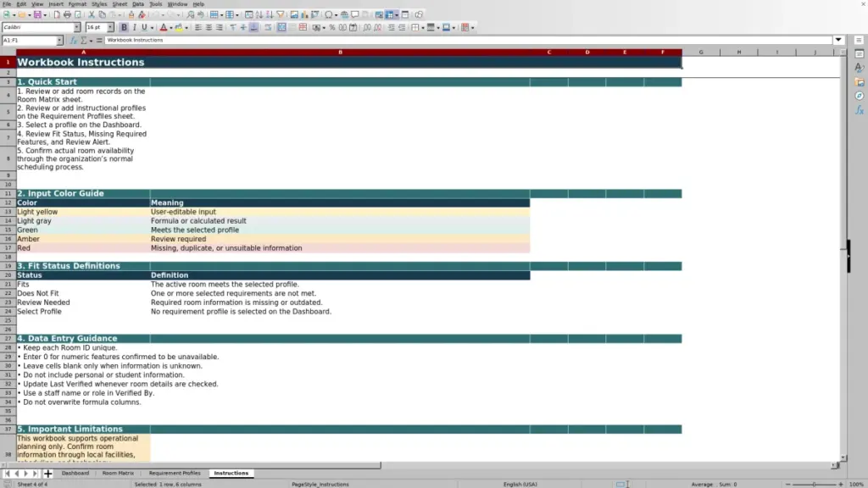Click the Export as PDF icon

pyautogui.click(x=57, y=14)
